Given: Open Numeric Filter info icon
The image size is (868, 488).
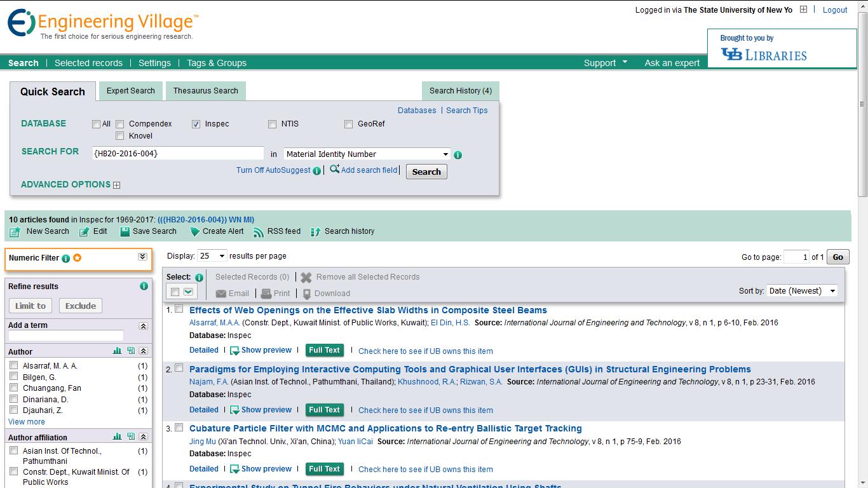Looking at the screenshot, I should click(65, 258).
